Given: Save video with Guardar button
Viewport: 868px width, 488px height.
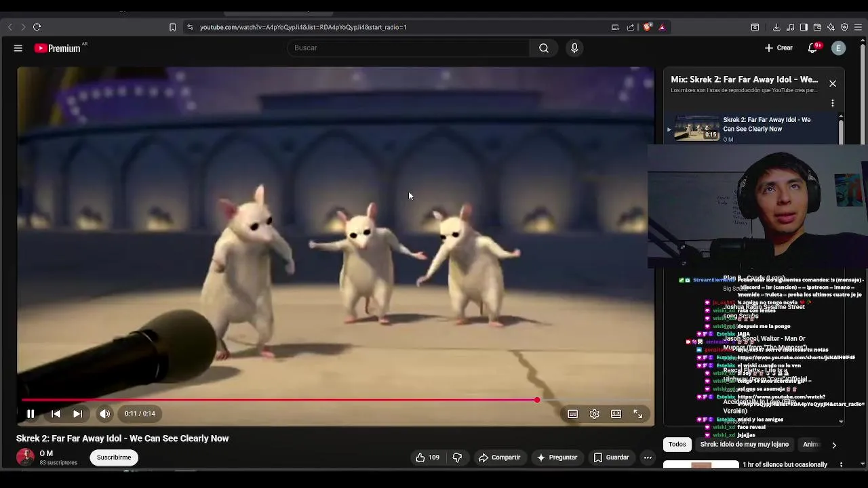Looking at the screenshot, I should [x=611, y=457].
